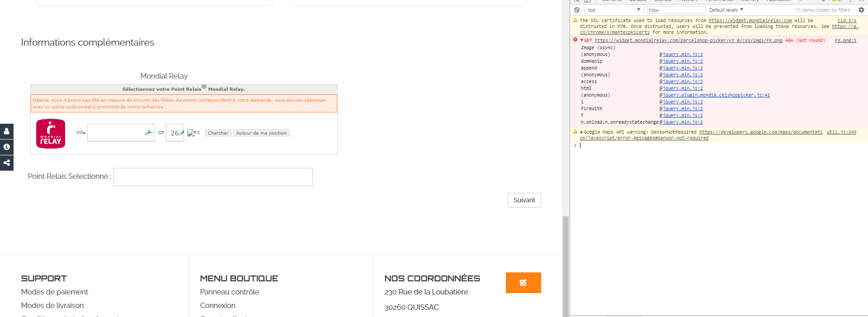Open Panneau contrôle link
This screenshot has width=868, height=317.
tap(230, 292)
